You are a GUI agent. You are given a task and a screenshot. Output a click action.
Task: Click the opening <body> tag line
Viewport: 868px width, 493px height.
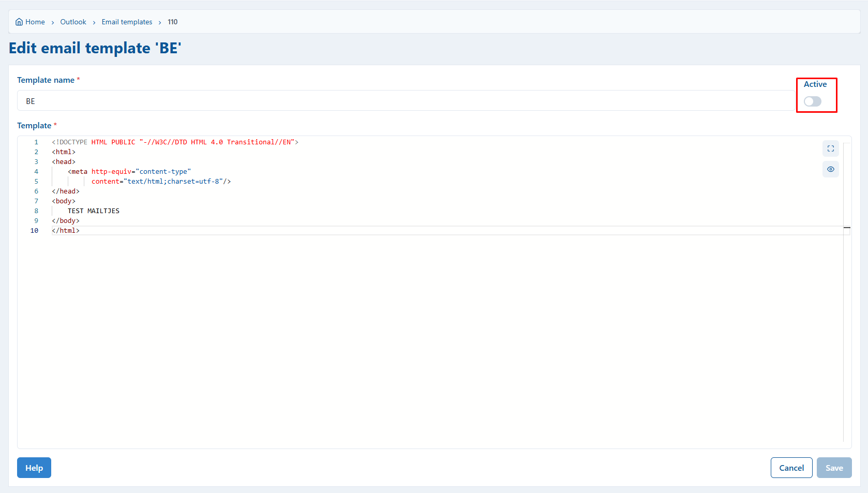pyautogui.click(x=64, y=201)
